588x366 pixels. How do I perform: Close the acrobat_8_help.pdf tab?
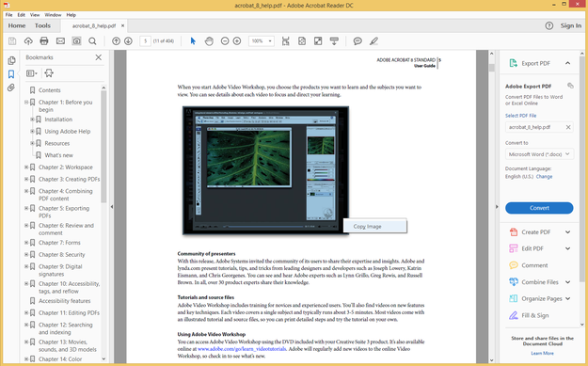click(x=122, y=26)
